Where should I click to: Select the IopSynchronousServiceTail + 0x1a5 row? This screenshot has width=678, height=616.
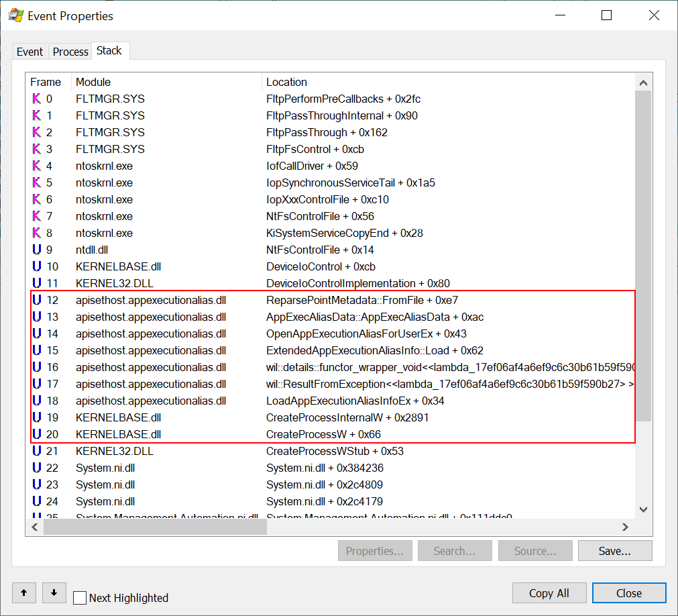(331, 183)
